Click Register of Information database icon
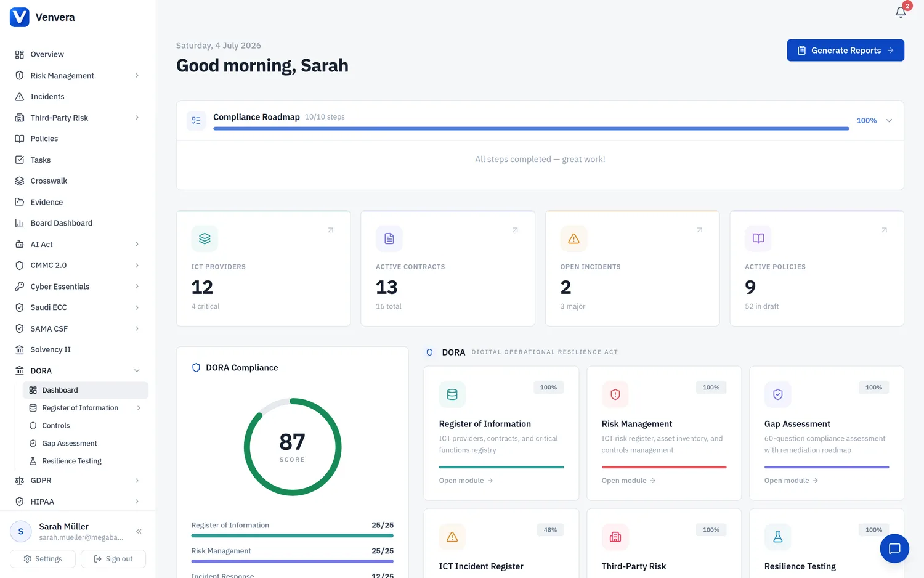Viewport: 924px width, 578px height. tap(452, 394)
